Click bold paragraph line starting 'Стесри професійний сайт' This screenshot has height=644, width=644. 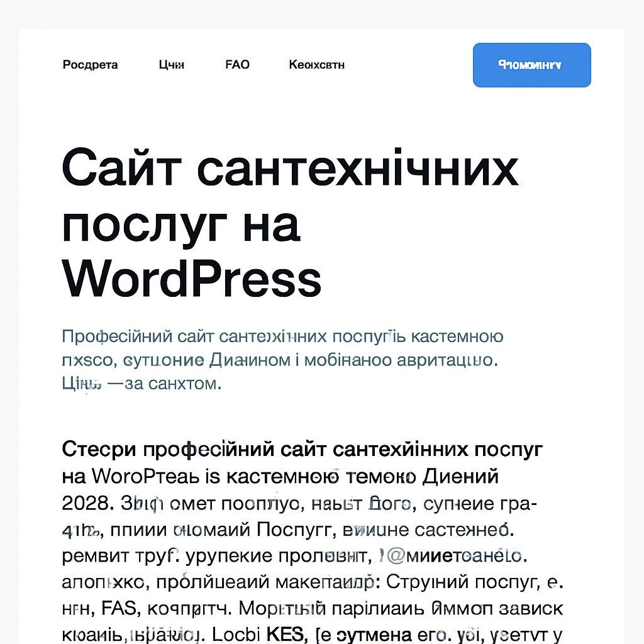303,449
